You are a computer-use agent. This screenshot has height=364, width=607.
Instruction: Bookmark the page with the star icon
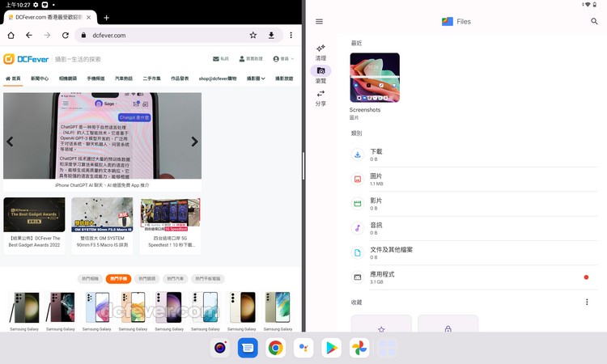pos(253,36)
